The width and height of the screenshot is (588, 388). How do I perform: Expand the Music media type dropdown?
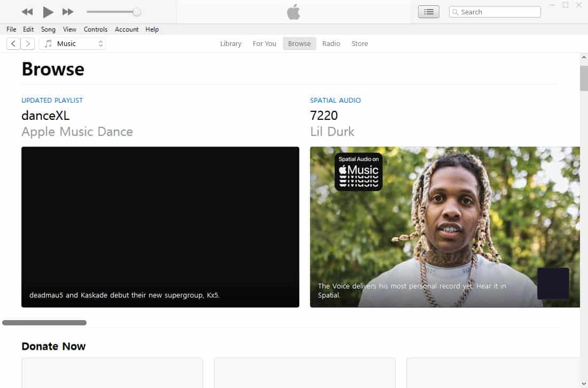pos(72,43)
